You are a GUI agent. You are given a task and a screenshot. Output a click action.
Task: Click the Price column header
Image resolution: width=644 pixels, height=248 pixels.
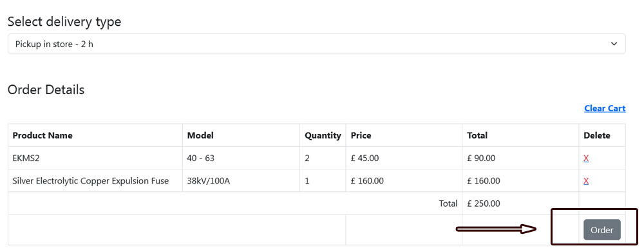click(361, 135)
